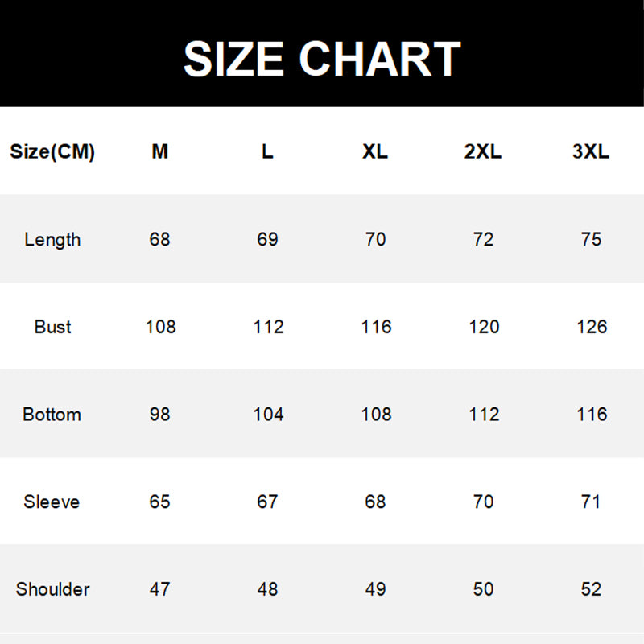Click the M column header
Viewport: 644px width, 644px height.
pyautogui.click(x=159, y=151)
